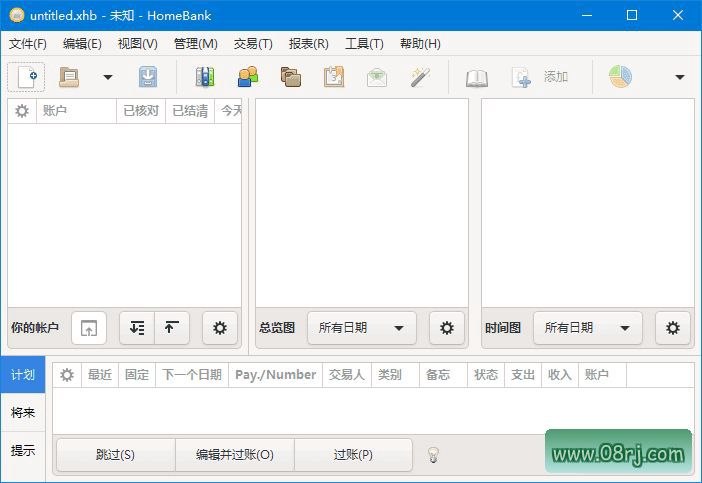This screenshot has width=702, height=483.
Task: Sort by 账户 column header
Action: pyautogui.click(x=77, y=111)
